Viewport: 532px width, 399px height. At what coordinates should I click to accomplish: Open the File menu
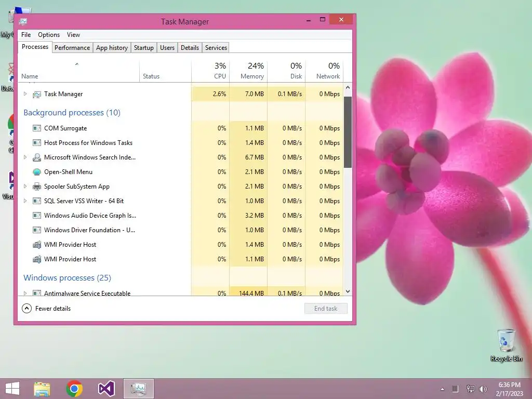26,35
